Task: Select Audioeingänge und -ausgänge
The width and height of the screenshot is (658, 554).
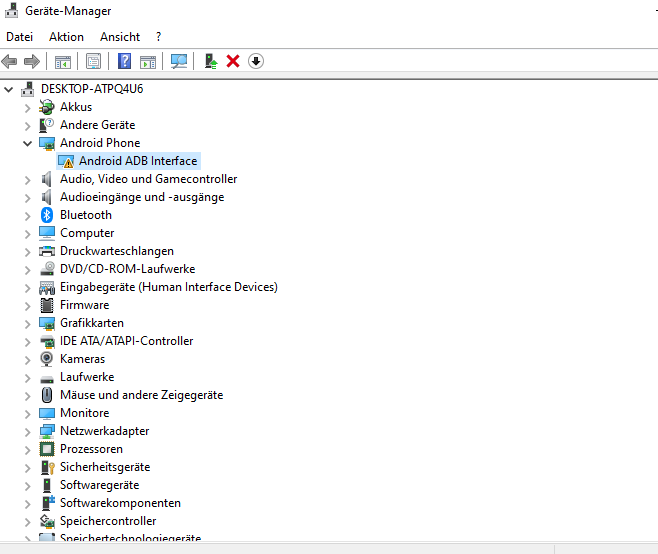Action: pyautogui.click(x=142, y=197)
